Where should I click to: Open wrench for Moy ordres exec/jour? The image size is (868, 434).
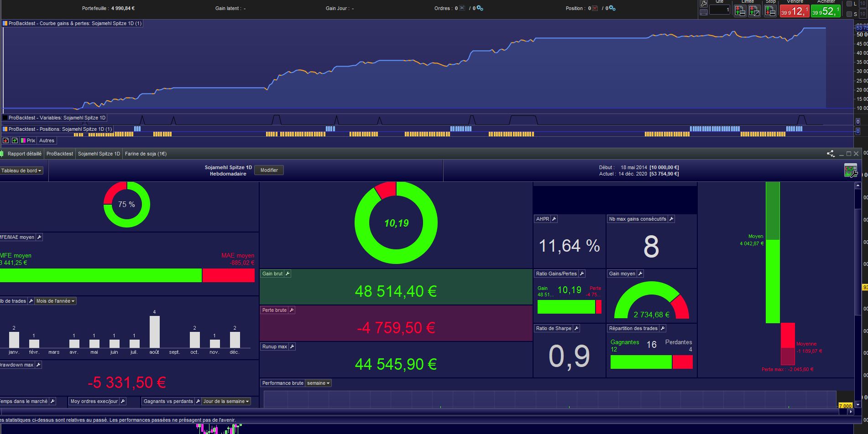tap(123, 401)
